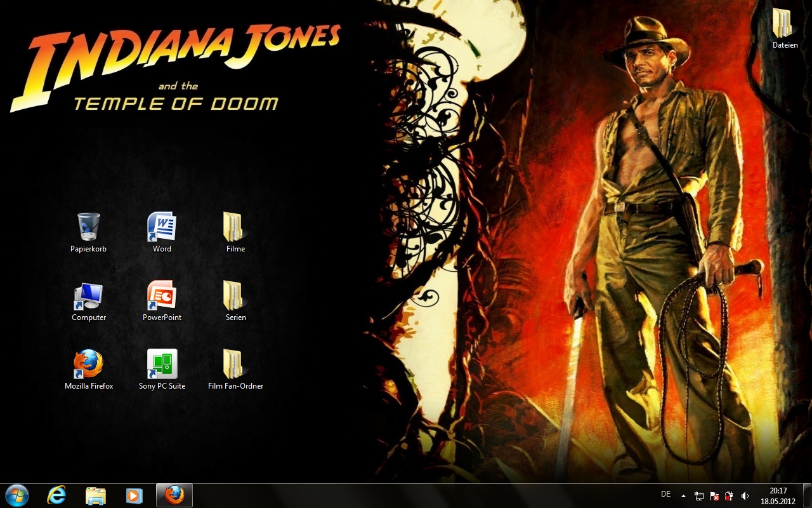Select the Film Fan-Ordner folder

pyautogui.click(x=235, y=364)
